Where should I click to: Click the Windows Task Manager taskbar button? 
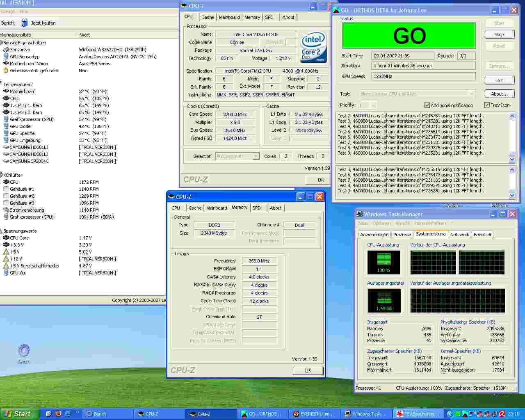367,414
